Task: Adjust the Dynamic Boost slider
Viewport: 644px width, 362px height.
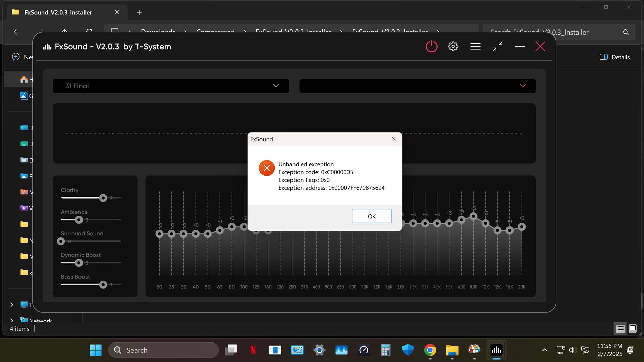Action: click(x=79, y=263)
